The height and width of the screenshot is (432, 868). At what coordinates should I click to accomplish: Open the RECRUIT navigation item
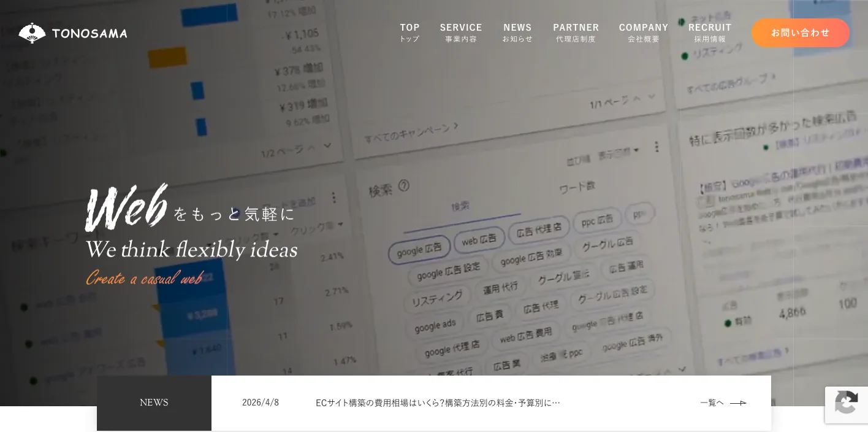click(710, 33)
